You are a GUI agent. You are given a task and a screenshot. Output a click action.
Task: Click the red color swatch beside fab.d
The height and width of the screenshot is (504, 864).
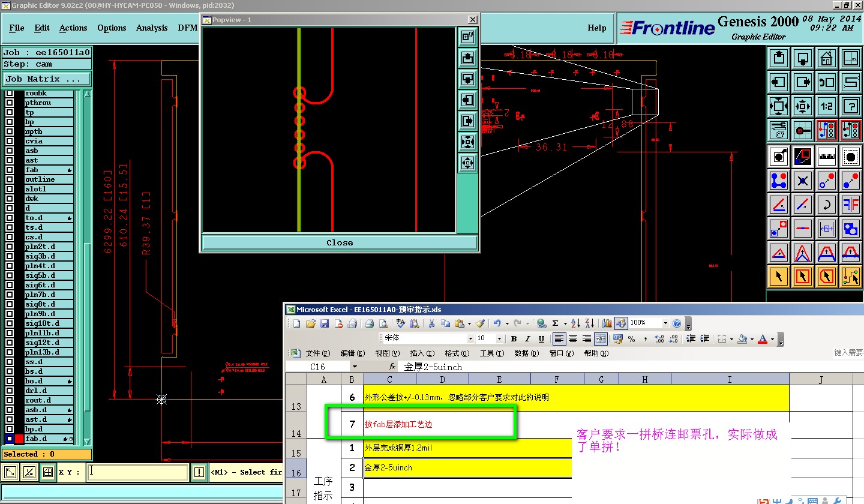[x=19, y=439]
